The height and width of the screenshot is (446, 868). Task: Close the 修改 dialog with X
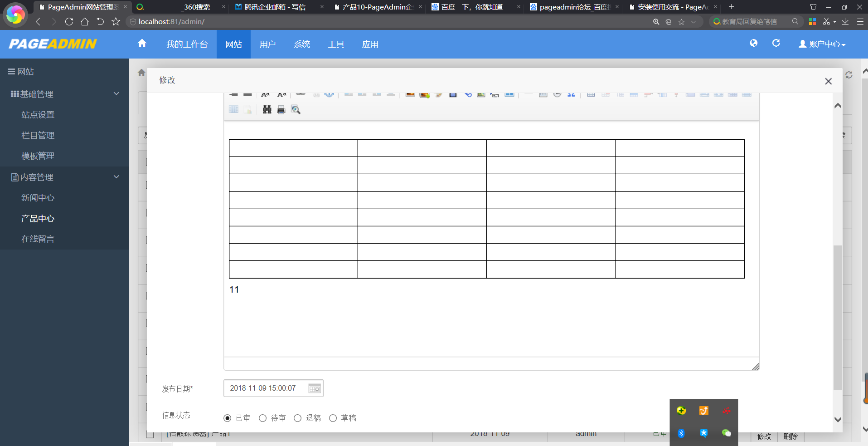tap(828, 81)
